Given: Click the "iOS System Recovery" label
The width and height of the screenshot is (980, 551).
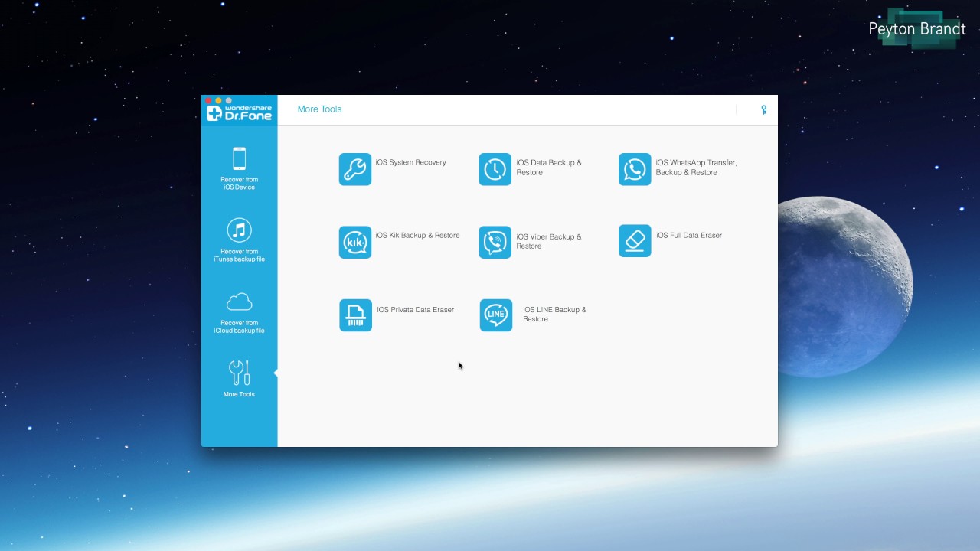Looking at the screenshot, I should tap(411, 162).
